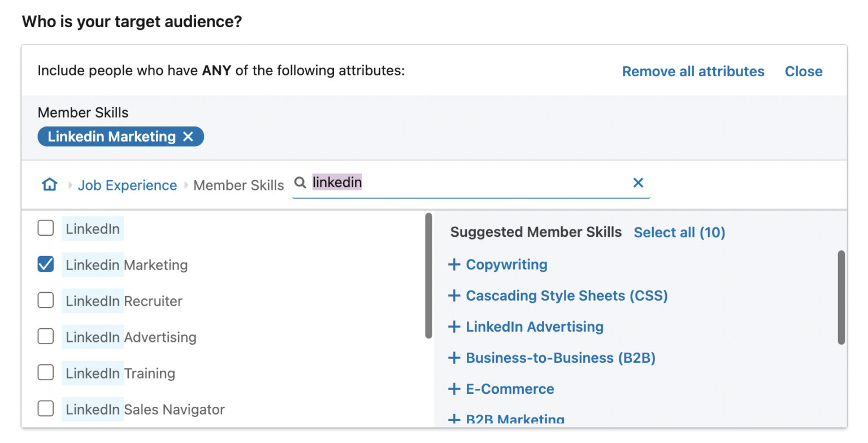
Task: Add Copywriting using its plus icon
Action: tap(454, 264)
